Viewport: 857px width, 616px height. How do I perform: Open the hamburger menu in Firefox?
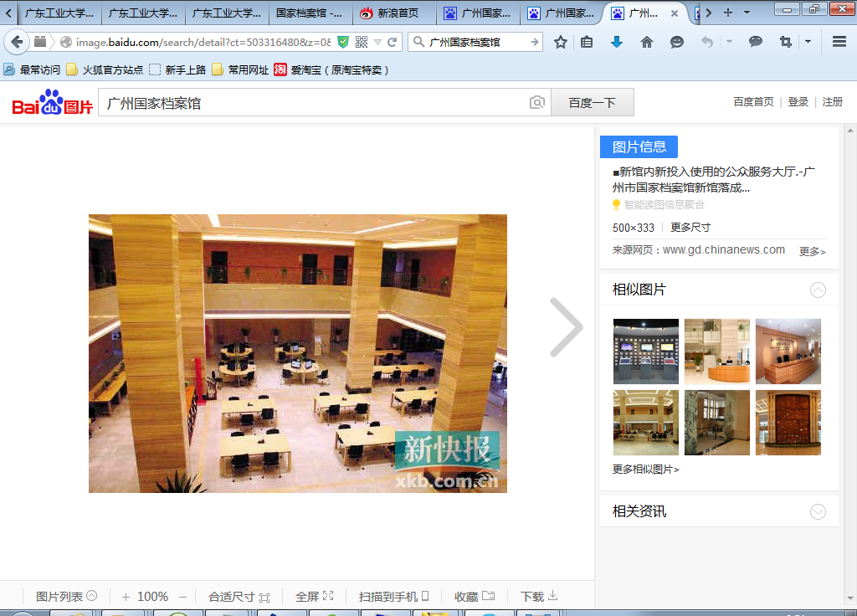point(839,42)
